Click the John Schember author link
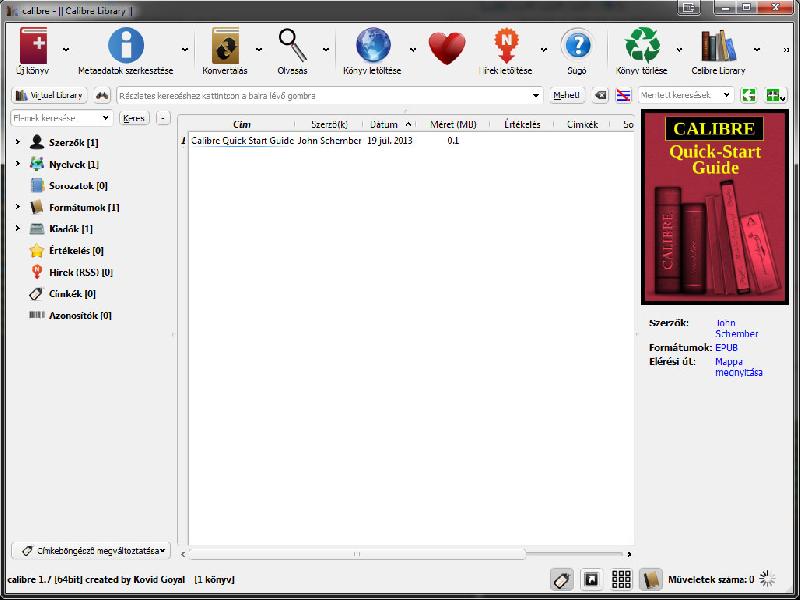The image size is (800, 600). click(736, 328)
